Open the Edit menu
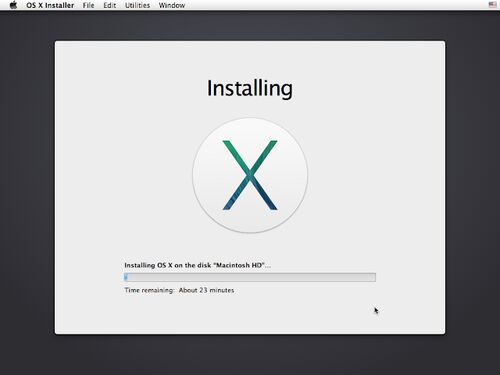Screen dimensions: 500x375 tap(109, 5)
